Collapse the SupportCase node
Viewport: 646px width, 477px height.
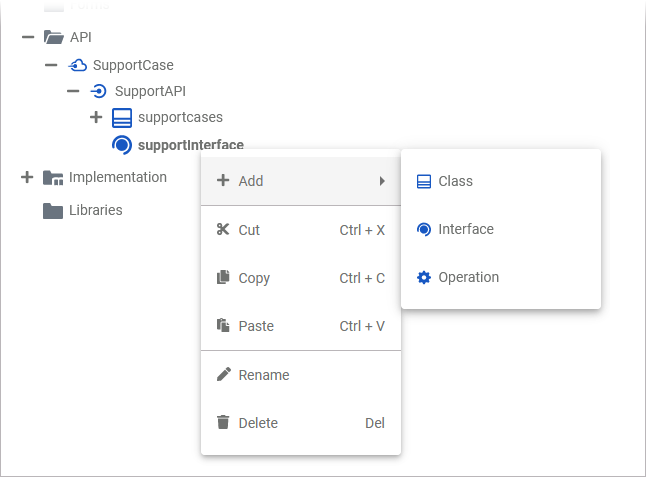coord(51,65)
